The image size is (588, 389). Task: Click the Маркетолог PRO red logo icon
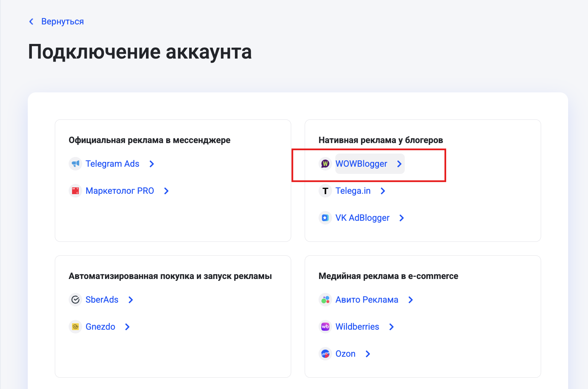(x=75, y=191)
